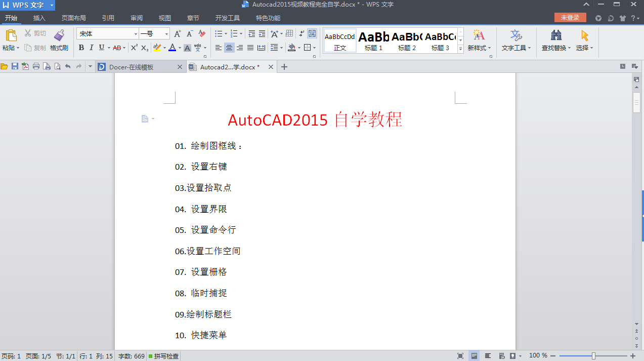Open the line spacing dropdown arrow
The width and height of the screenshot is (644, 361).
coord(282,48)
